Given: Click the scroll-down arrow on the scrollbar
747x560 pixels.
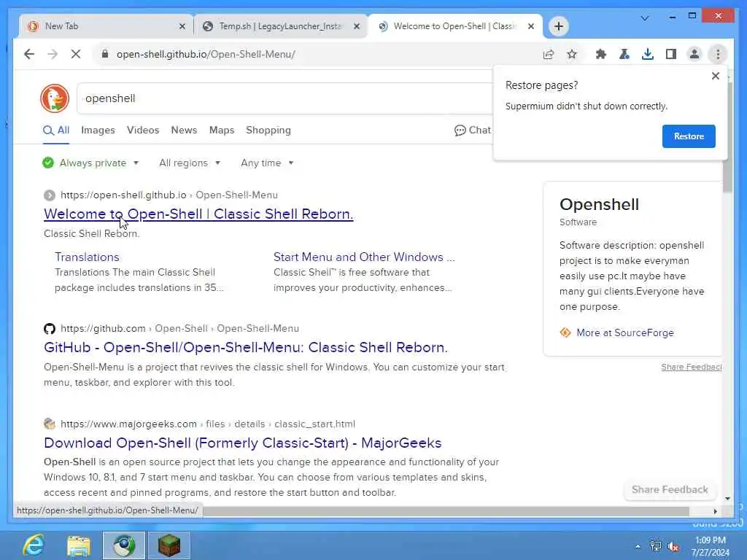Looking at the screenshot, I should [x=727, y=499].
